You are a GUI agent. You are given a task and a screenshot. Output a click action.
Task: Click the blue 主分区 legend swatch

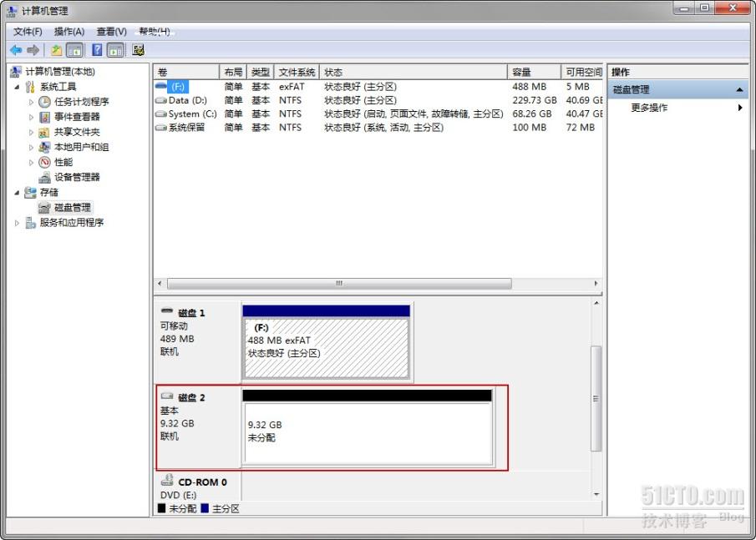click(x=205, y=508)
